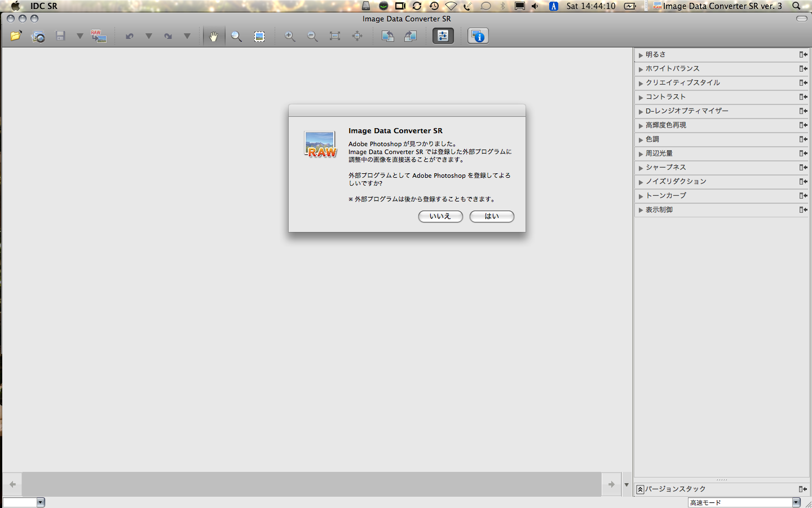The height and width of the screenshot is (508, 812).
Task: Expand the 色調 section
Action: click(x=641, y=139)
